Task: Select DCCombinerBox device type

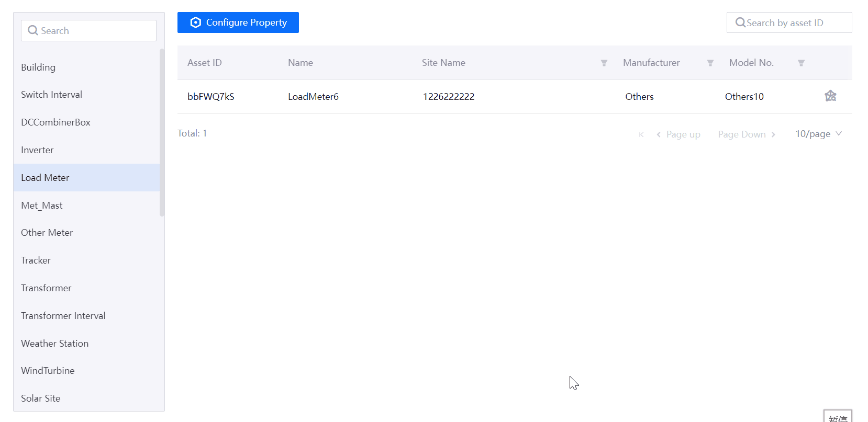Action: pyautogui.click(x=55, y=122)
